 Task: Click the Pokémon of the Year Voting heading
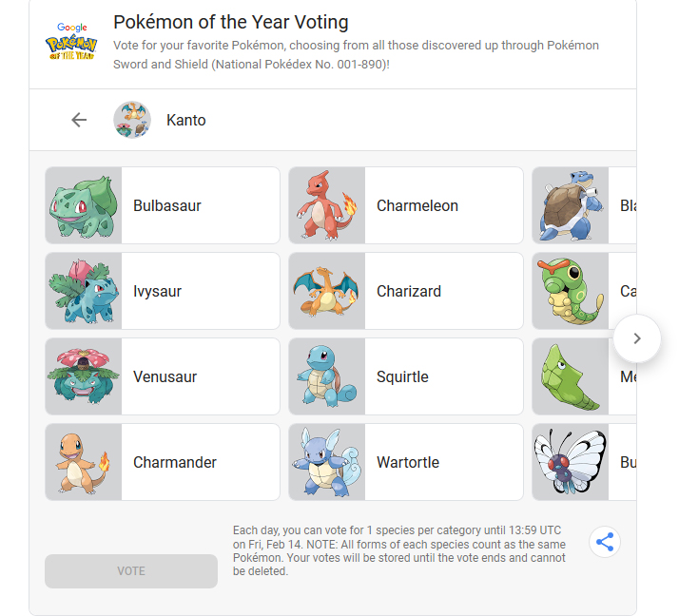pos(231,22)
